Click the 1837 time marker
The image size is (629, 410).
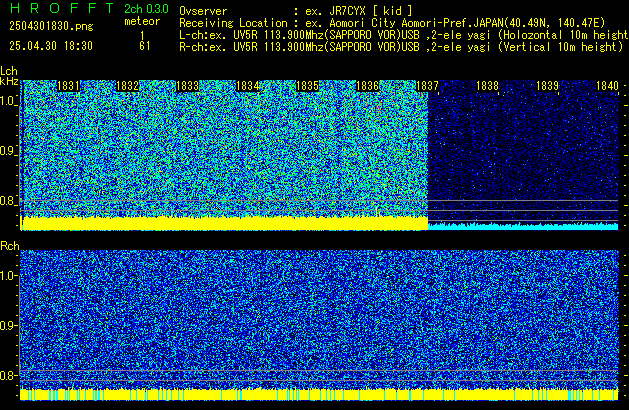point(427,86)
